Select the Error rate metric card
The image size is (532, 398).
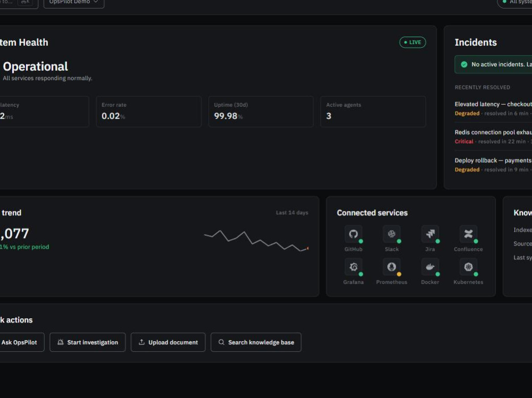[149, 112]
